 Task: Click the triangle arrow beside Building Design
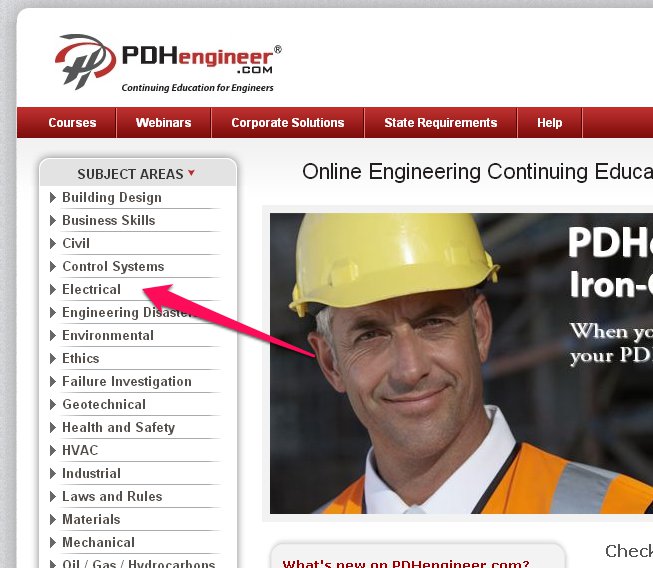pyautogui.click(x=53, y=197)
